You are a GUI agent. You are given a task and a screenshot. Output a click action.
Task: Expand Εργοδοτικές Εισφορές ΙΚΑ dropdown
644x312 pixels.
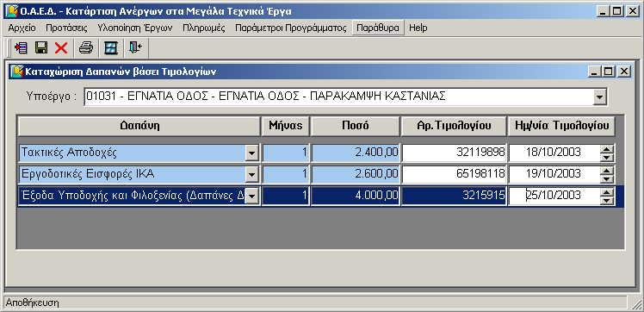tap(251, 175)
